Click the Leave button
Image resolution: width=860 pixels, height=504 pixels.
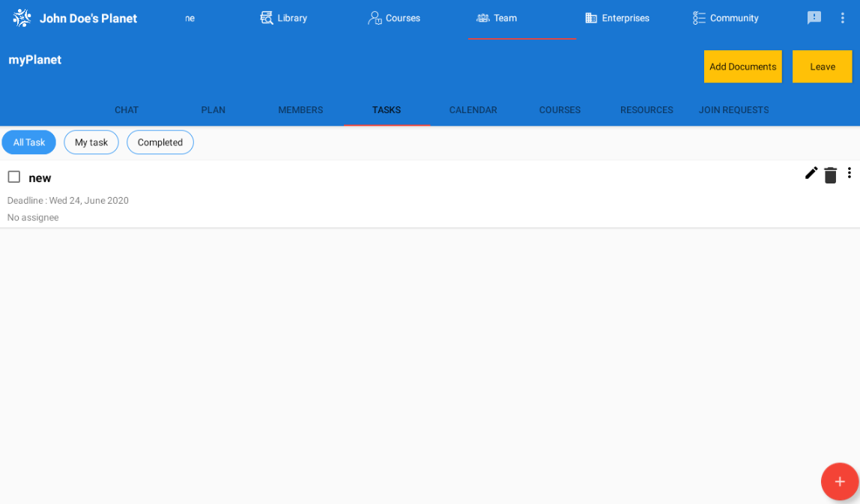[x=822, y=66]
